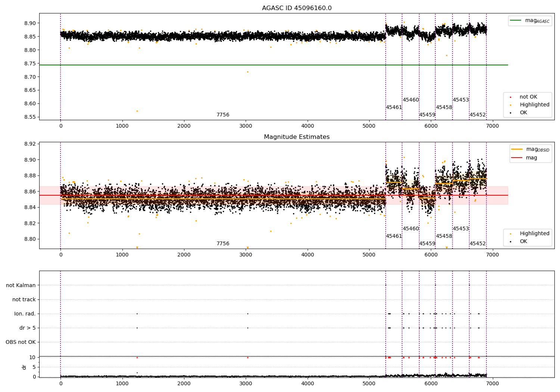This screenshot has width=560, height=392.
Task: Click the green line sample in mag AGASC legend
Action: pos(516,21)
